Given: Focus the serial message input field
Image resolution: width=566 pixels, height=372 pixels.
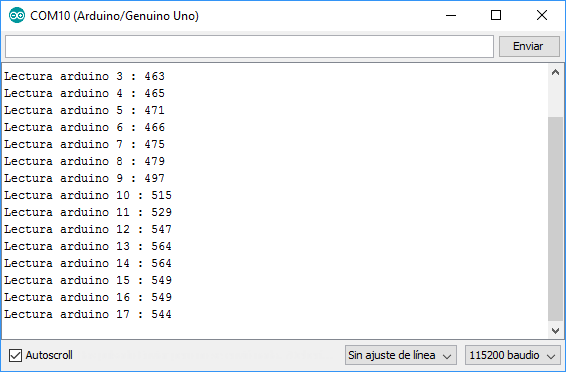Looking at the screenshot, I should 249,46.
